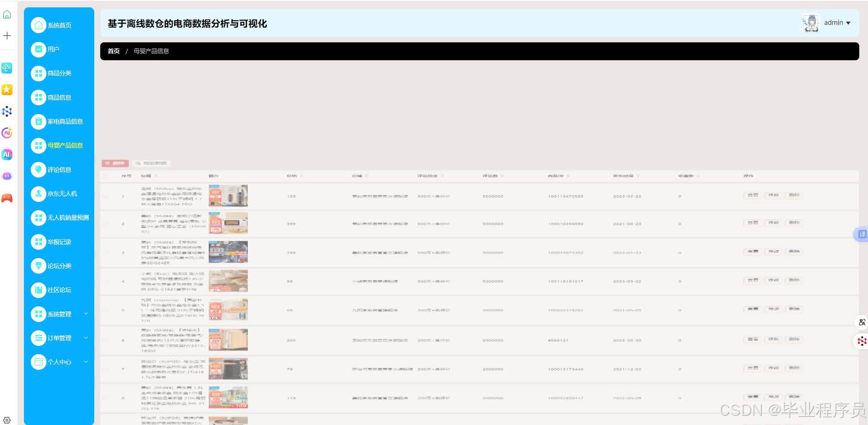Click the share/network icon at the bottom-right edge
868x425 pixels.
click(862, 341)
